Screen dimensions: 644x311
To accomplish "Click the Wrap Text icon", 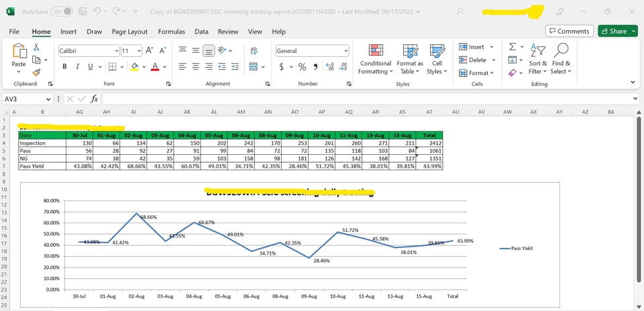I will coord(254,51).
